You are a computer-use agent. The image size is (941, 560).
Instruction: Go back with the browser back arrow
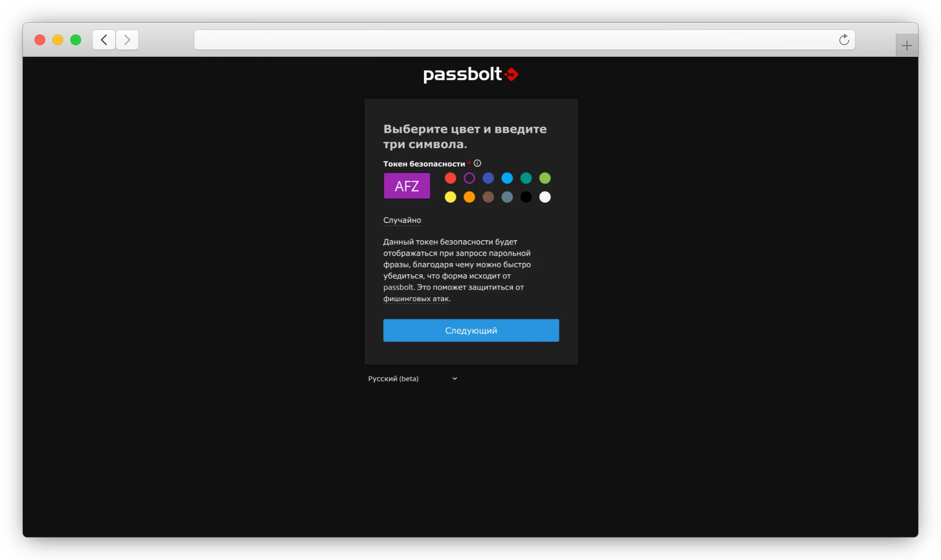tap(104, 40)
